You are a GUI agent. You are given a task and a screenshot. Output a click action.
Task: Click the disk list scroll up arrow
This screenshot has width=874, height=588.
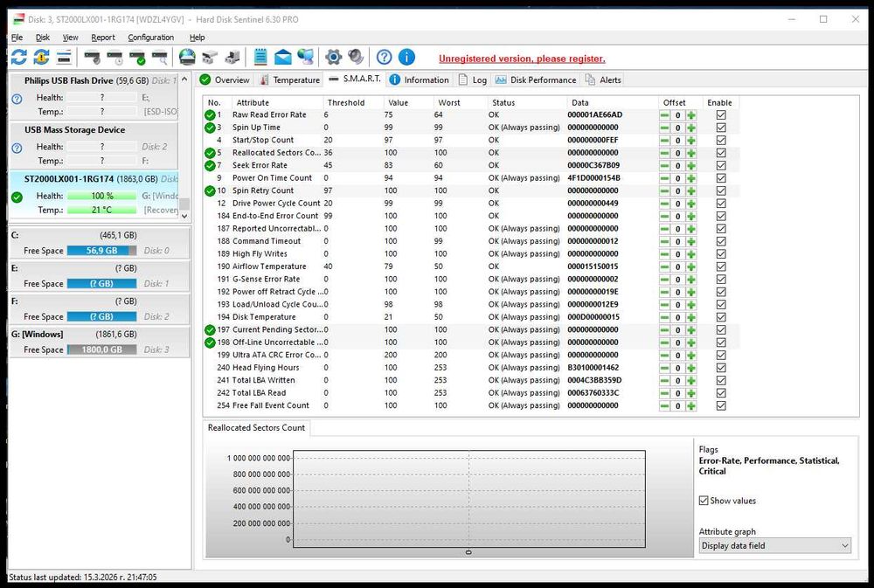[184, 80]
